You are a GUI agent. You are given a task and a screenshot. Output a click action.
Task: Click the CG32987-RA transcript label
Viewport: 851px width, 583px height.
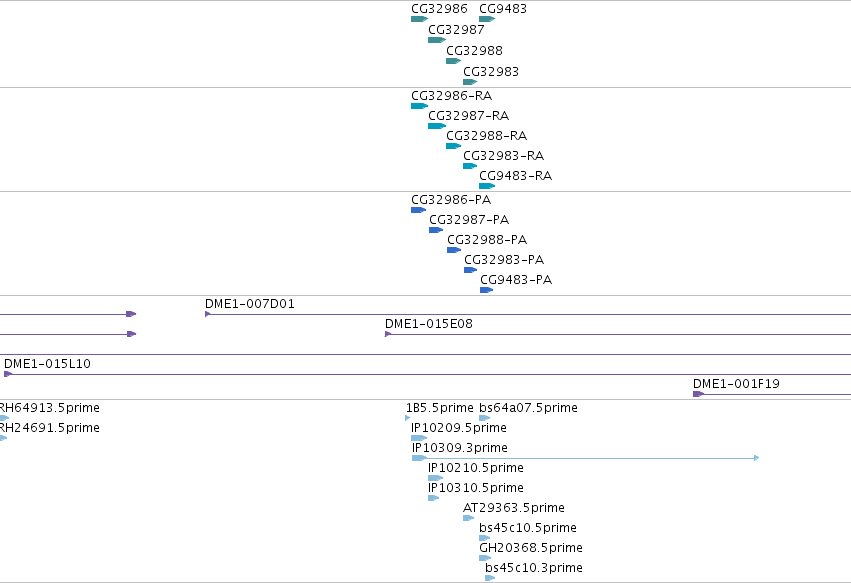click(x=468, y=116)
